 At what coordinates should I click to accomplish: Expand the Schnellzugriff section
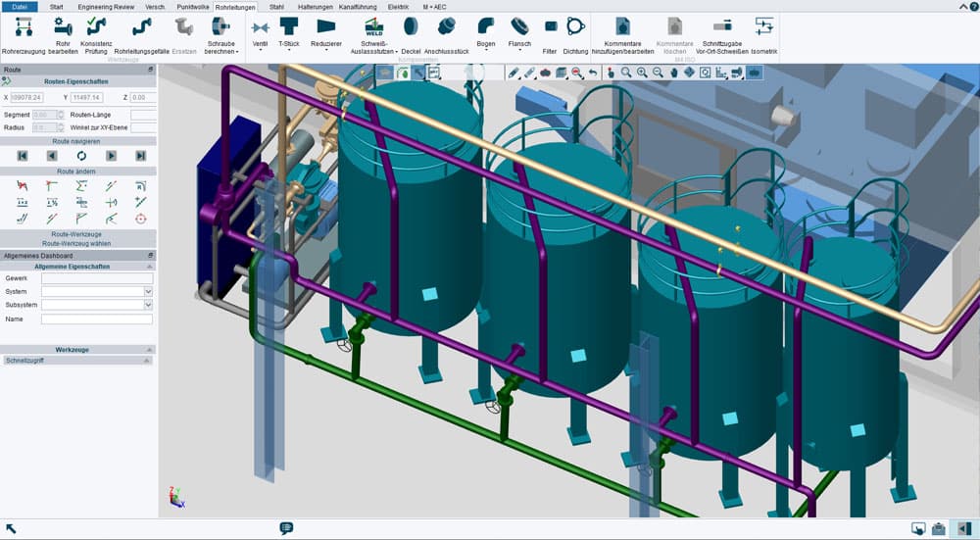pos(147,361)
